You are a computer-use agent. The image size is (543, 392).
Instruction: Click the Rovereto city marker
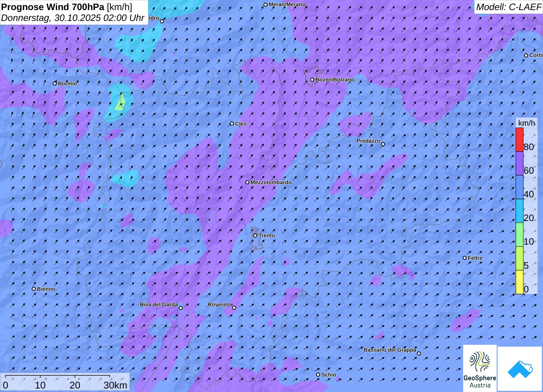234,308
